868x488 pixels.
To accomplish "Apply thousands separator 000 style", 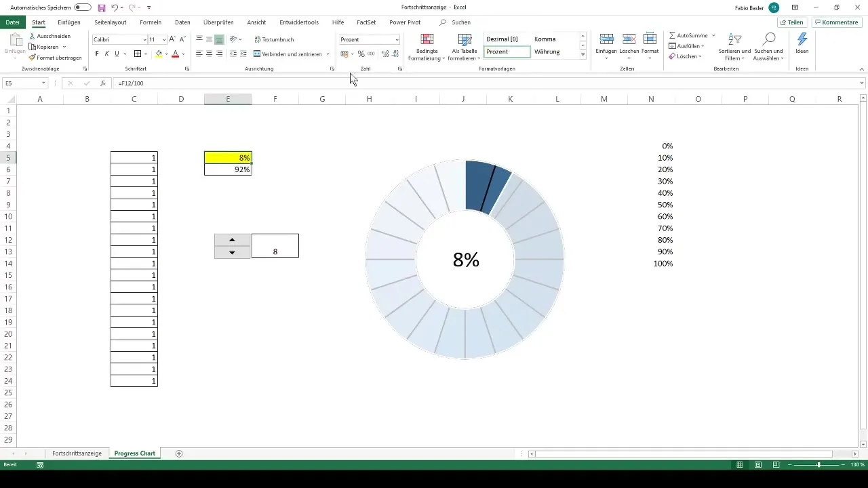I will [x=370, y=54].
